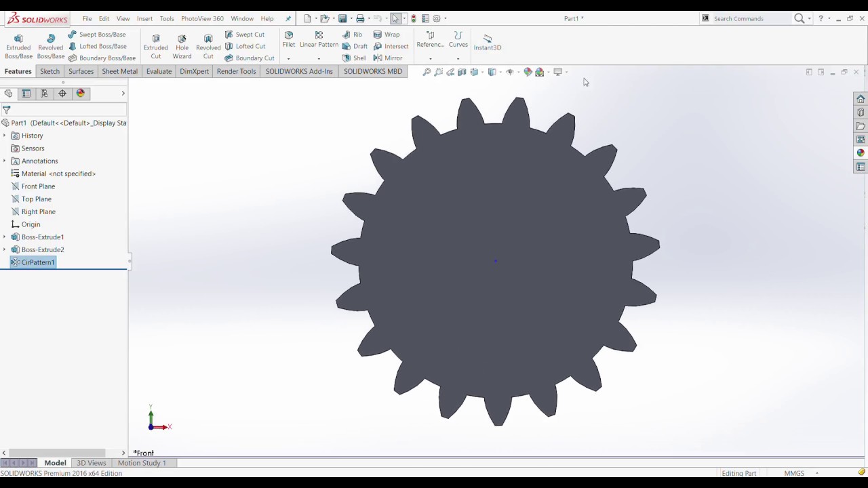Click the feature tree filter field

pos(64,109)
